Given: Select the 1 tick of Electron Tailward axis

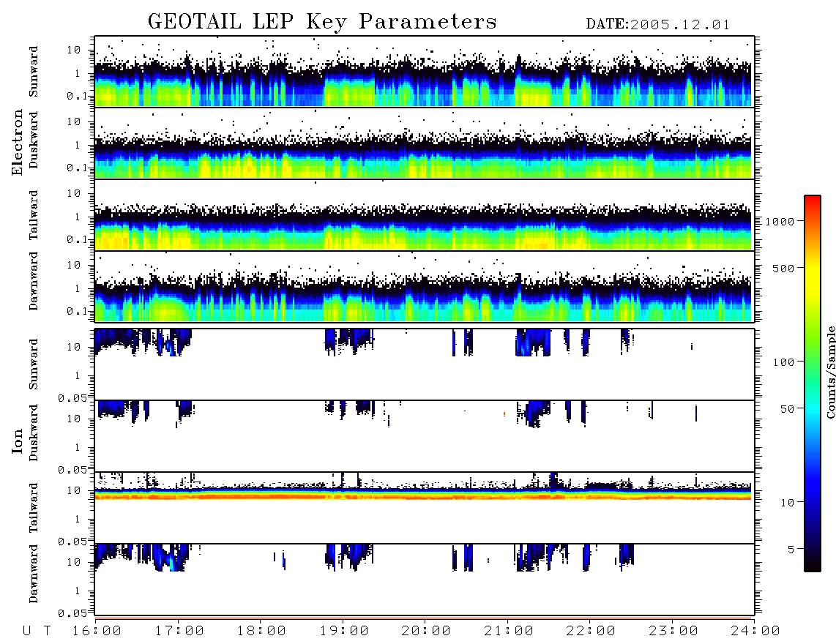Looking at the screenshot, I should 78,217.
